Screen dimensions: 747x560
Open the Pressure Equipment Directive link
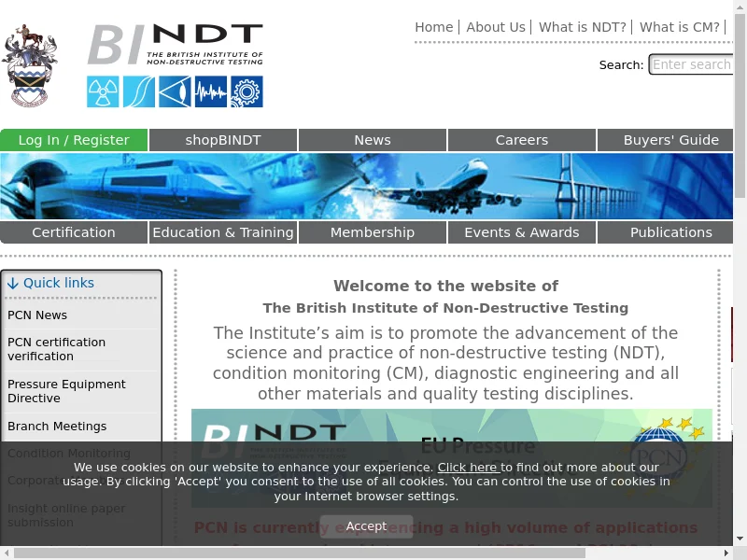pos(66,391)
